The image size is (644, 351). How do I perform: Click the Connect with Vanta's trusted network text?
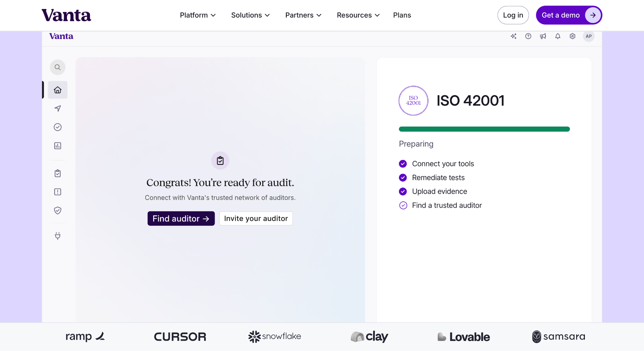click(x=220, y=198)
